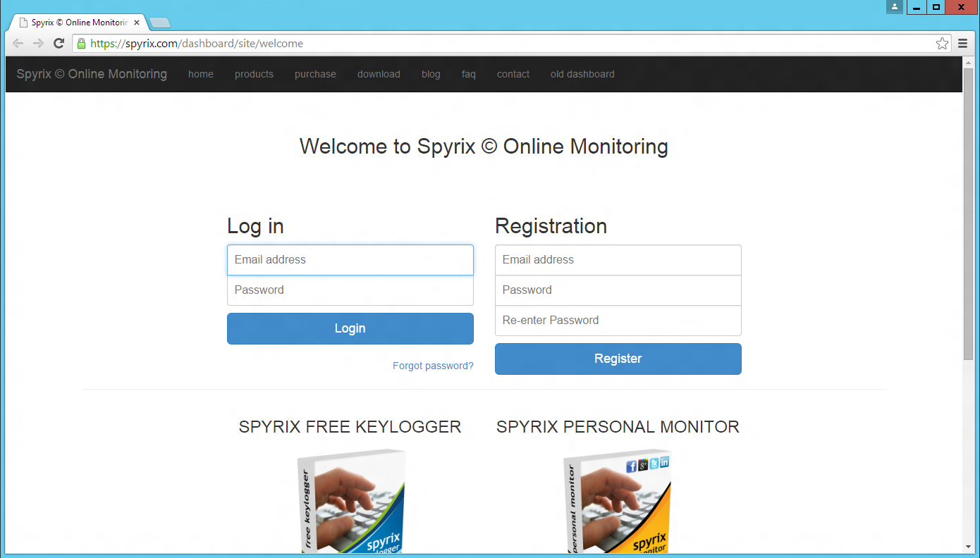The image size is (980, 558).
Task: Open the purchase menu item
Action: point(315,74)
